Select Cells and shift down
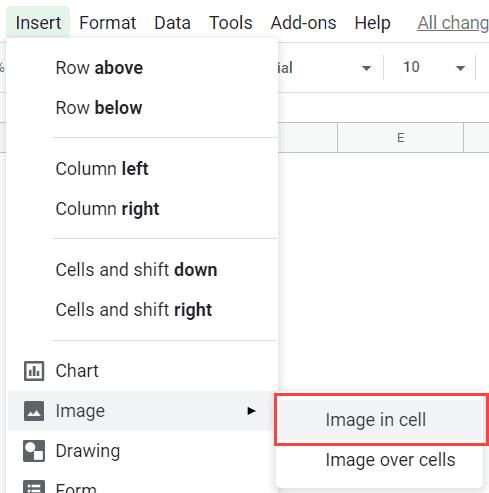The image size is (489, 493). pos(136,270)
